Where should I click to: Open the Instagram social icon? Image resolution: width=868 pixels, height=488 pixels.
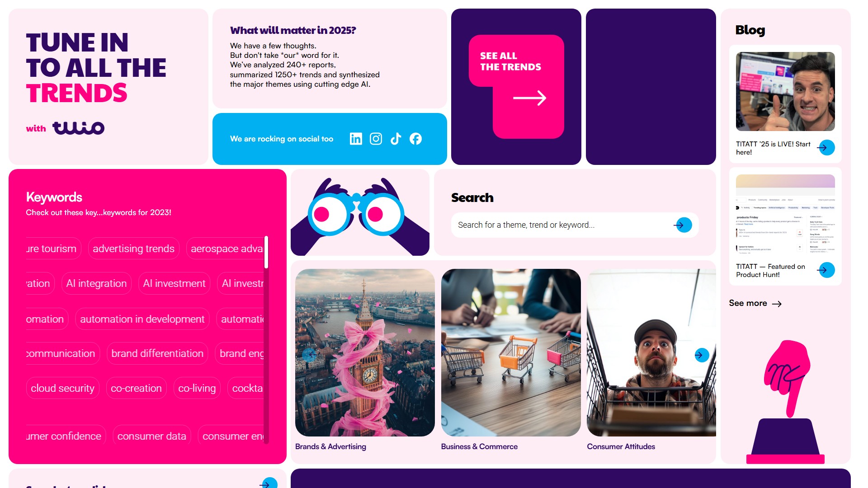(376, 139)
